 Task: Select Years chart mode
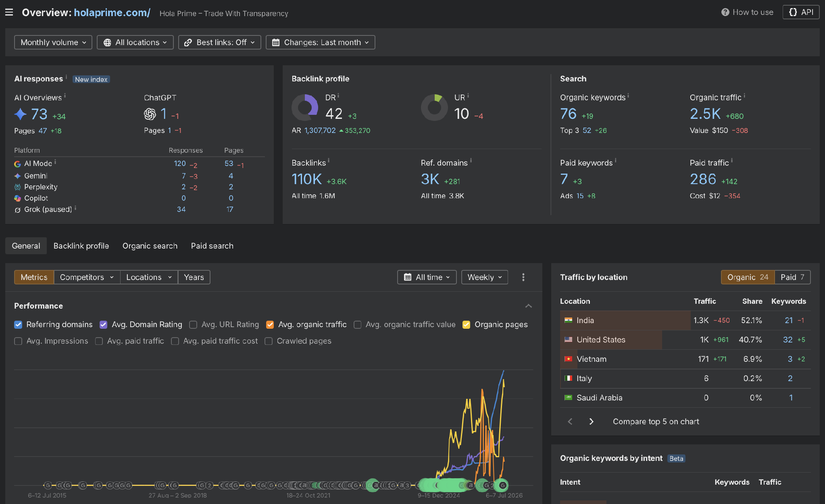pos(194,277)
